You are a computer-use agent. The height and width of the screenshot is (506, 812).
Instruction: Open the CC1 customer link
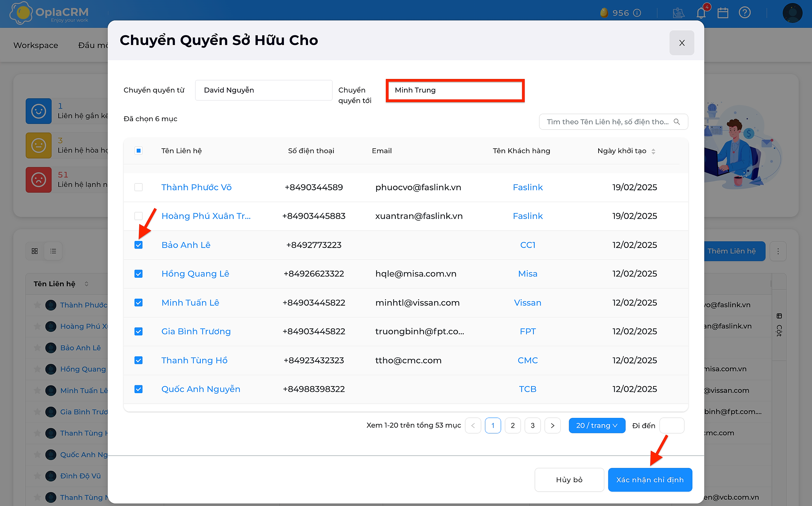pos(527,245)
